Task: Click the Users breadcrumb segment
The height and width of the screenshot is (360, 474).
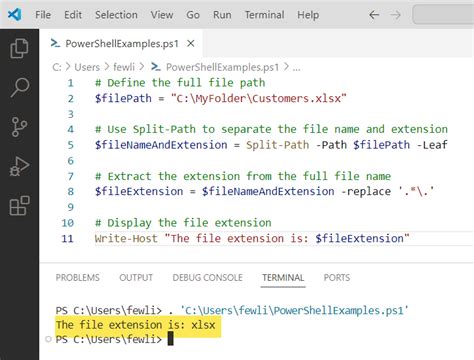Action: point(87,67)
